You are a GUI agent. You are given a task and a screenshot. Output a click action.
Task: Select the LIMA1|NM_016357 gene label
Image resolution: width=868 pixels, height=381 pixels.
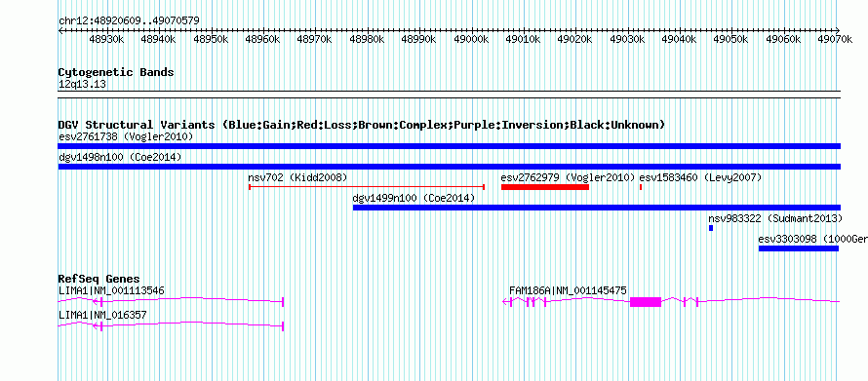(x=102, y=315)
